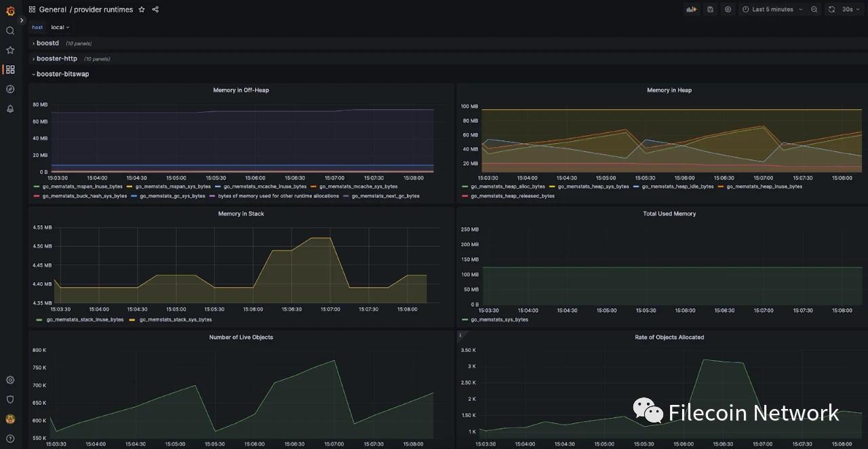The width and height of the screenshot is (868, 449).
Task: Open the 30s refresh interval dropdown
Action: click(850, 9)
